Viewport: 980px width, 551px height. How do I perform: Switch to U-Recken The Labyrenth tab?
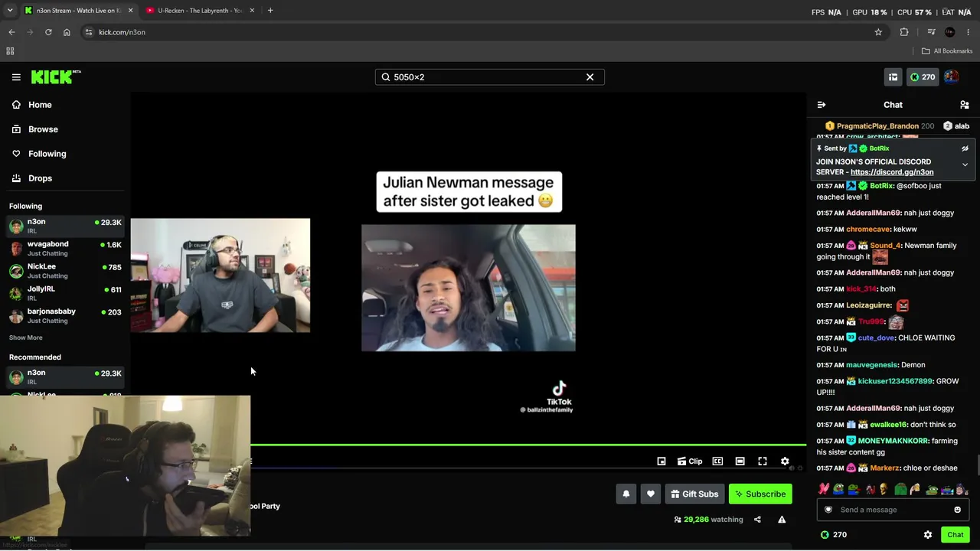tap(200, 11)
